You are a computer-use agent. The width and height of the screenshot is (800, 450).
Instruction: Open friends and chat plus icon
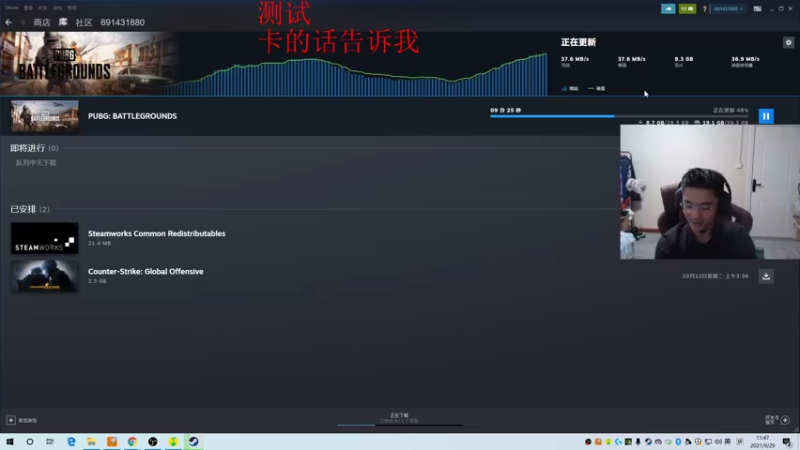pos(785,420)
